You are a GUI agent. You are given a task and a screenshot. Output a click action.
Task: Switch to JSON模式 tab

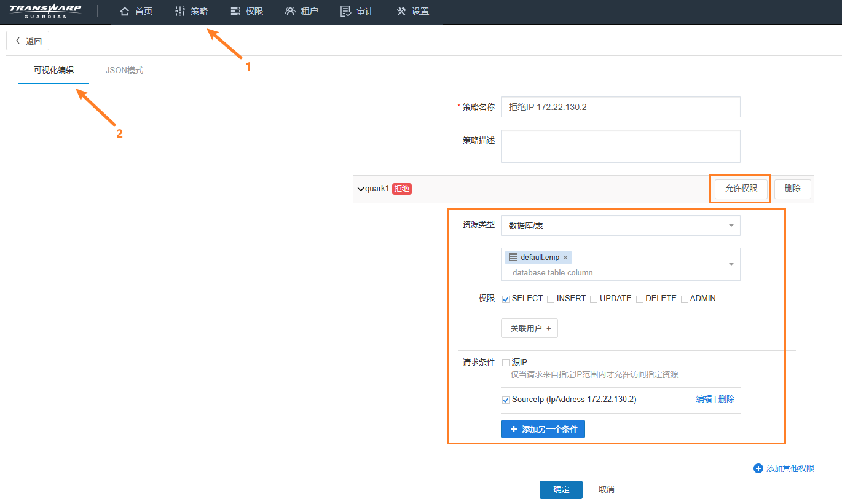point(124,70)
